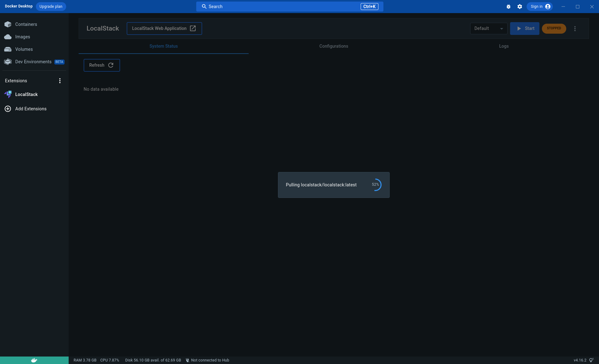Switch to the Logs tab

(x=504, y=46)
